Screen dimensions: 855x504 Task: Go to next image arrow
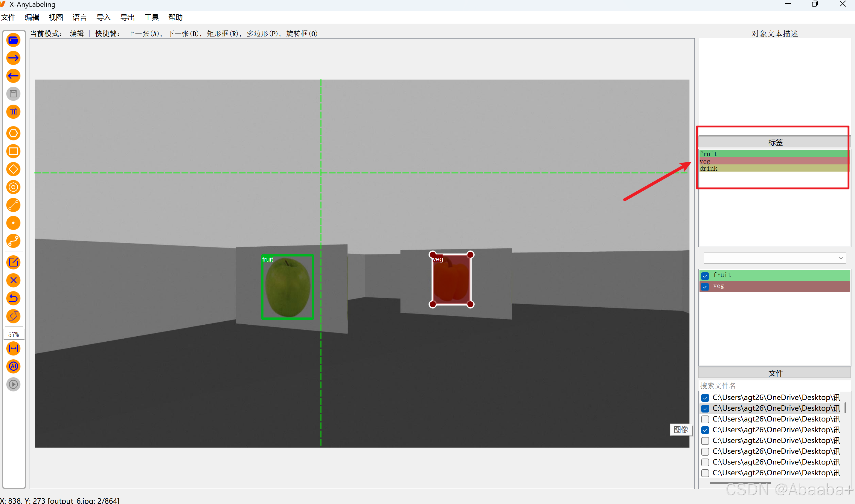pos(13,58)
